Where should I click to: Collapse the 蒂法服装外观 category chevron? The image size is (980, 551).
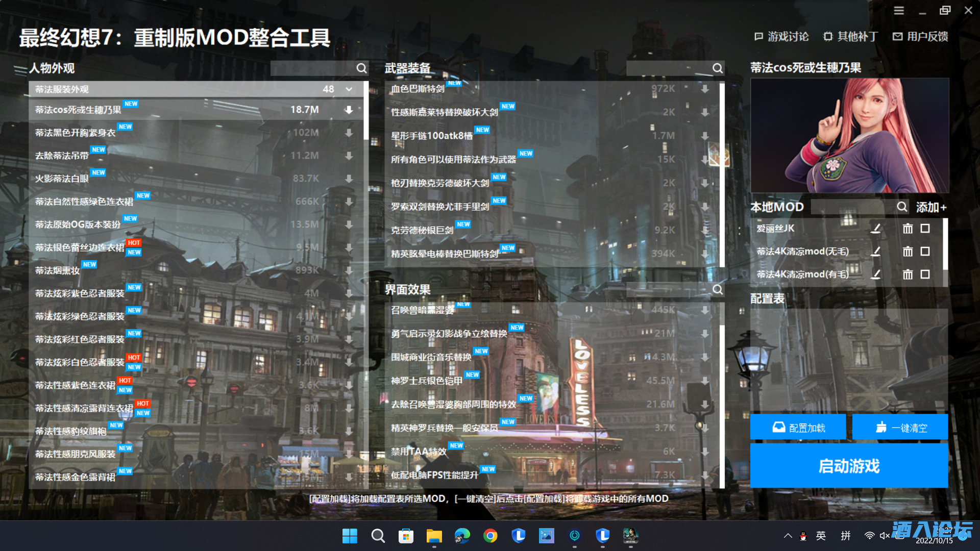point(349,89)
